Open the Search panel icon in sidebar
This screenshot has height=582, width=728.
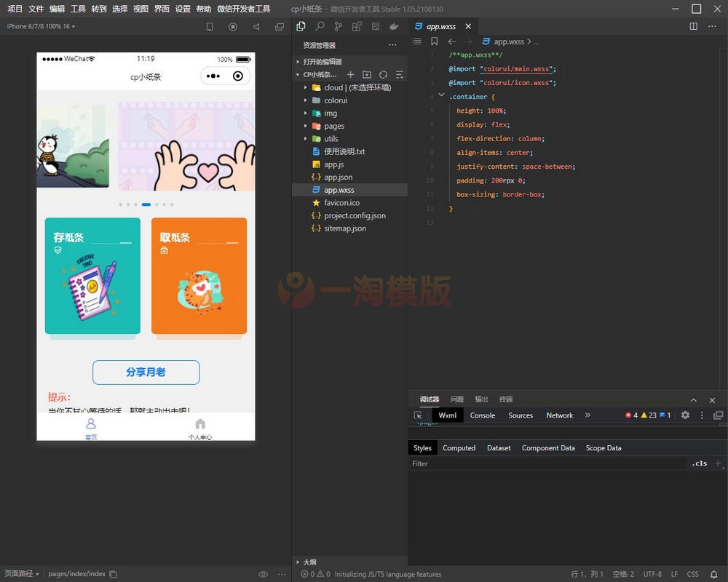click(320, 26)
